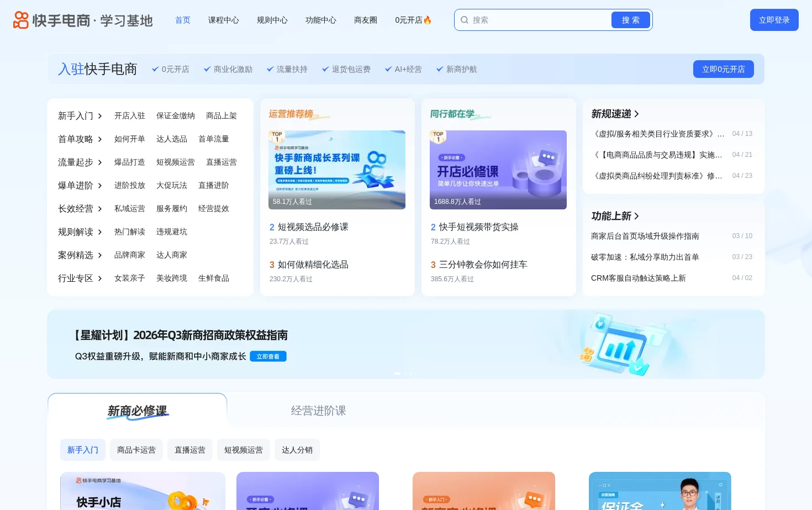Viewport: 812px width, 510px height.
Task: Open ranked course 短视频选品必修课
Action: point(313,227)
